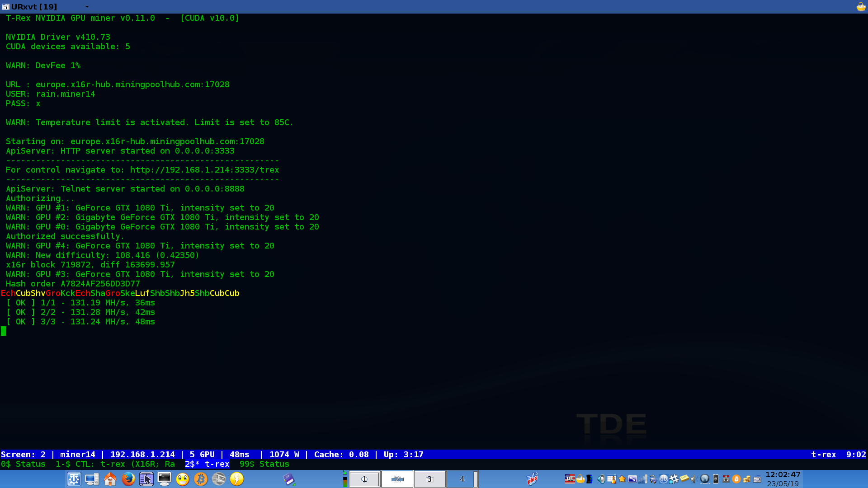Open the URxvt title bar dropdown arrow
The width and height of the screenshot is (868, 488).
coord(87,7)
